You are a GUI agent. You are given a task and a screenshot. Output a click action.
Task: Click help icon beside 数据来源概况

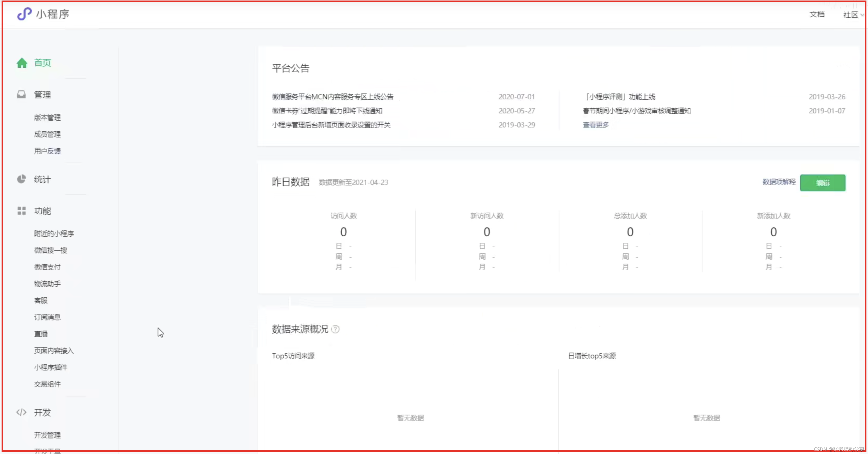tap(336, 329)
